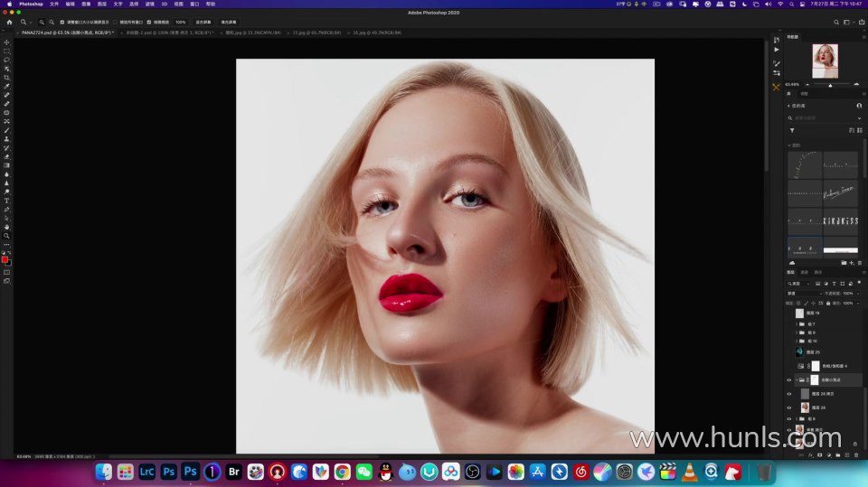Select the Move tool
This screenshot has width=868, height=487.
(6, 42)
